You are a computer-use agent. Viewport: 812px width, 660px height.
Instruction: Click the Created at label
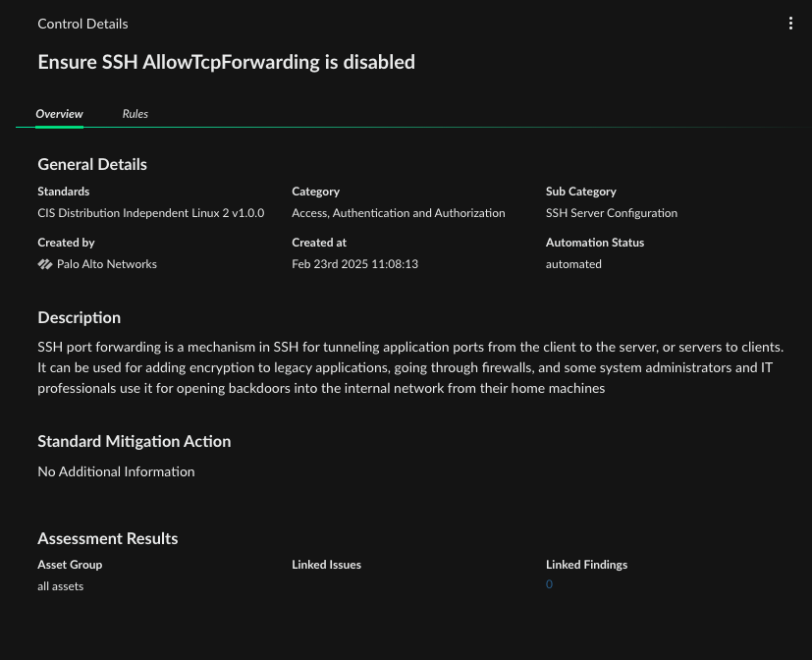(319, 243)
